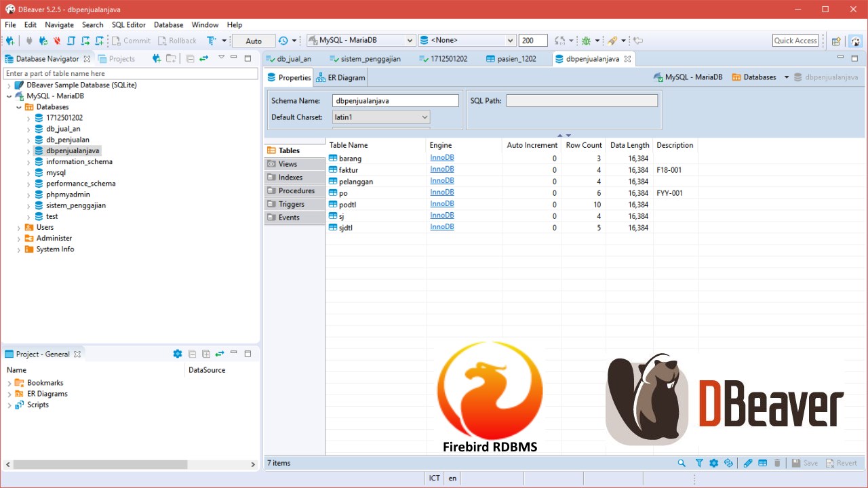Click the Recent SQL Editor toolbar icon
The image size is (868, 488).
(85, 41)
